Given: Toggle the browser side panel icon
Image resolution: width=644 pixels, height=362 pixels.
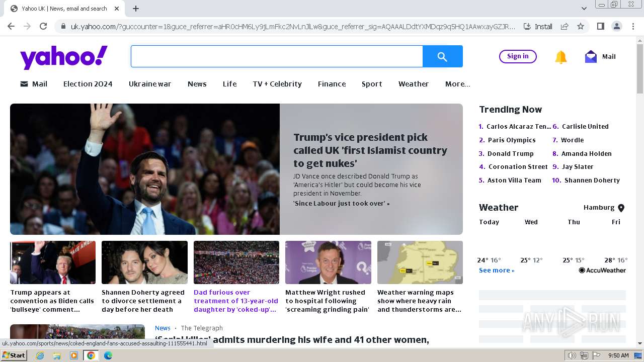Looking at the screenshot, I should 600,26.
